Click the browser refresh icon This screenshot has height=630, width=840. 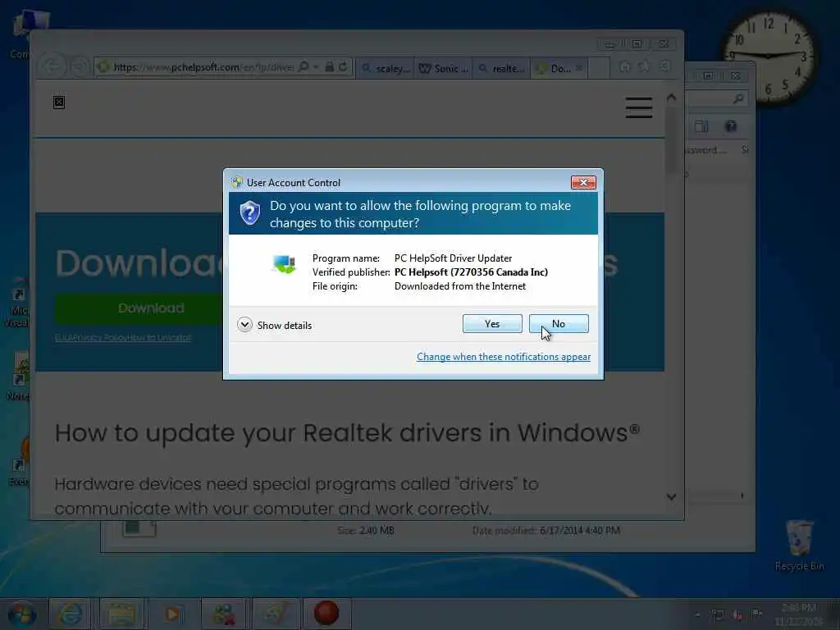coord(343,67)
